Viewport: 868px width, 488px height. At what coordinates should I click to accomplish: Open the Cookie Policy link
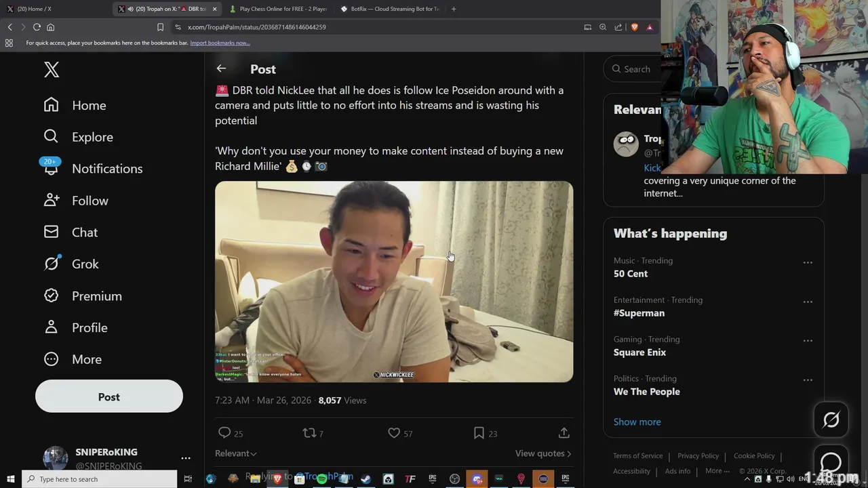[x=754, y=456]
